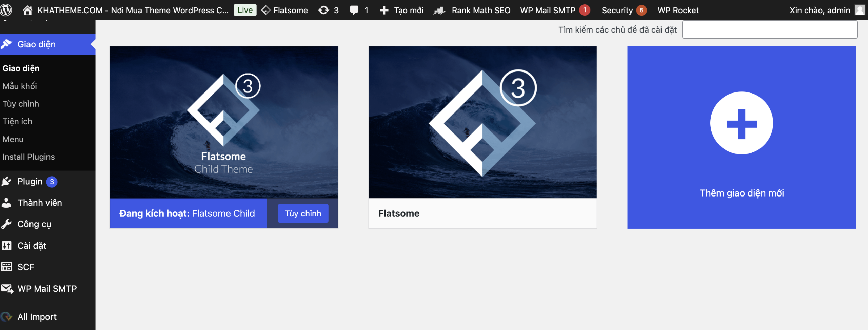The image size is (868, 330).
Task: Click the Đang kích hoạt: Flatsome Child label
Action: pyautogui.click(x=187, y=213)
